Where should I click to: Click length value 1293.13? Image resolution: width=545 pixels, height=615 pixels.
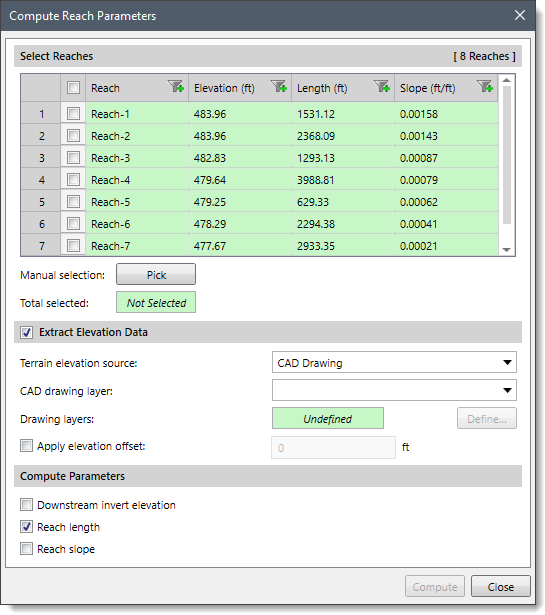[316, 158]
